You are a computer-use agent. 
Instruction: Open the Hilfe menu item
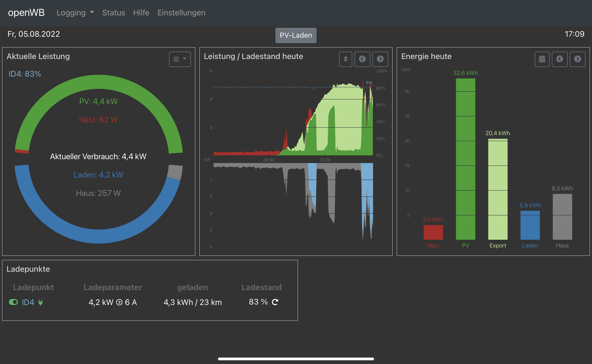pos(141,13)
